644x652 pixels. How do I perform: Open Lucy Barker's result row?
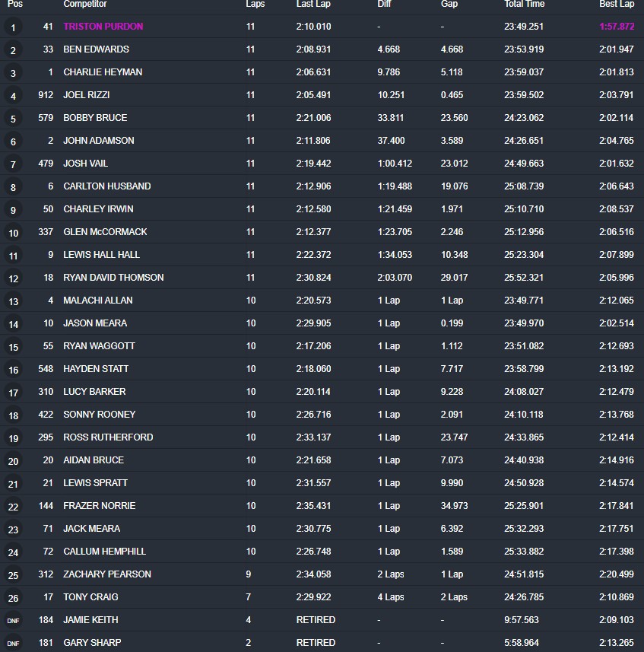[x=94, y=392]
